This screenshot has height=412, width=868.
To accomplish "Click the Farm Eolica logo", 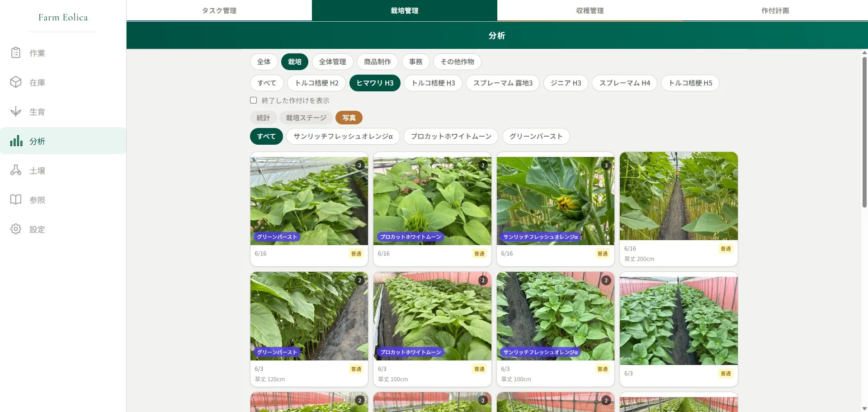I will click(x=63, y=17).
